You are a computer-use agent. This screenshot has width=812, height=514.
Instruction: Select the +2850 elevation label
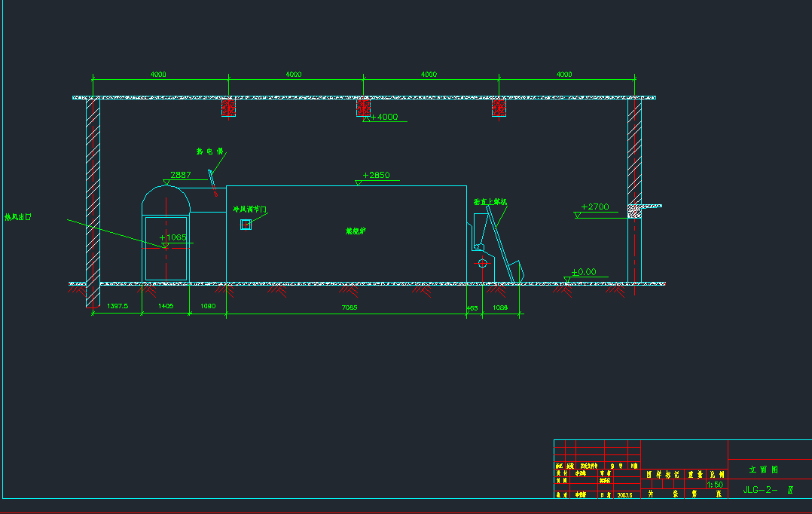coord(376,175)
